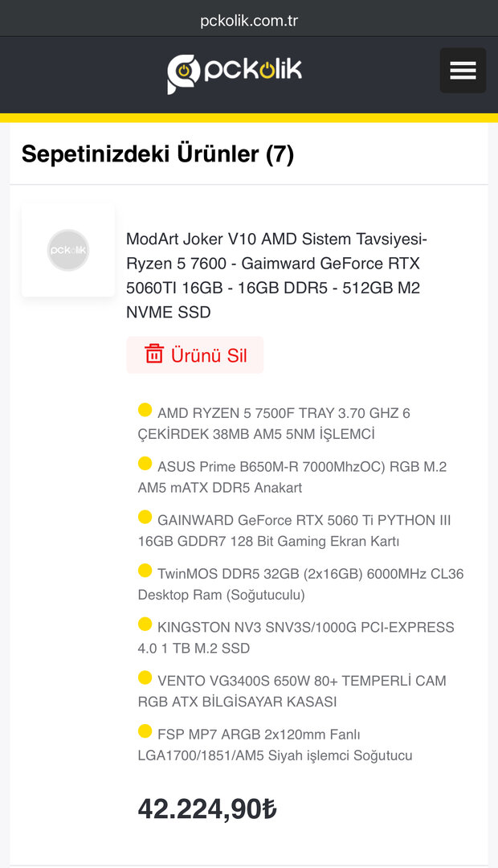The image size is (498, 868).
Task: Click the yellow bullet beside VENTO VG3400S
Action: click(145, 678)
